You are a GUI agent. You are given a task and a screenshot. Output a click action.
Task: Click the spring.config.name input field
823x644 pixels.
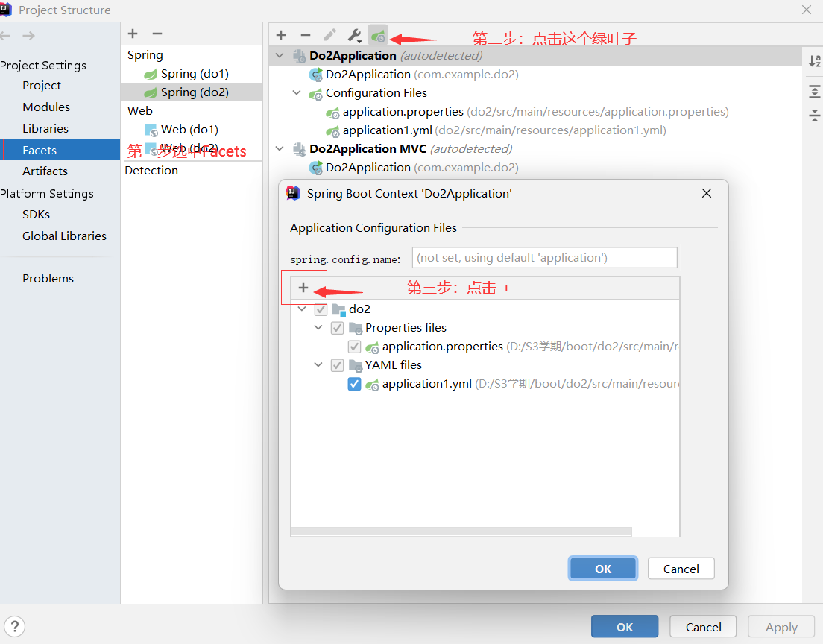pyautogui.click(x=544, y=257)
